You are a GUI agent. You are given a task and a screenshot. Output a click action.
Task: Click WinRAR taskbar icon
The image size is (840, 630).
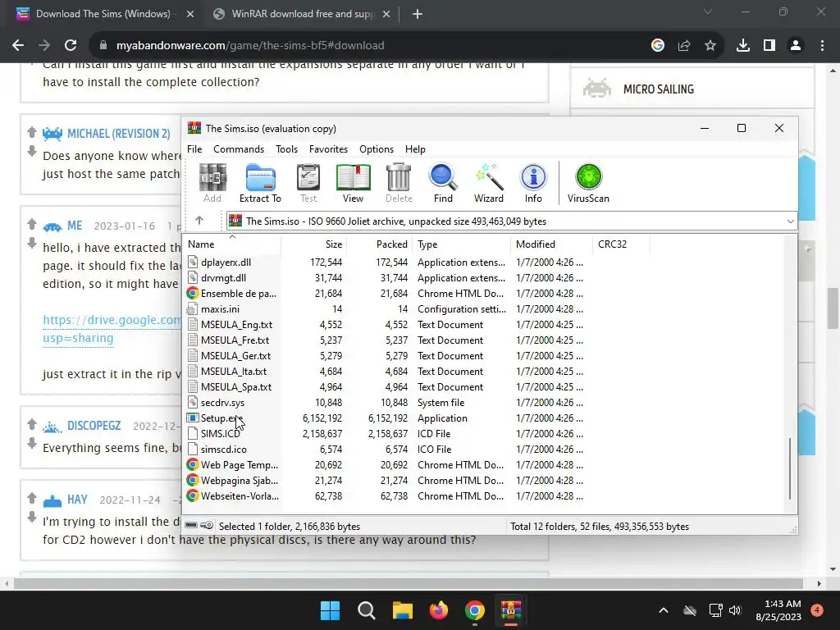point(511,610)
